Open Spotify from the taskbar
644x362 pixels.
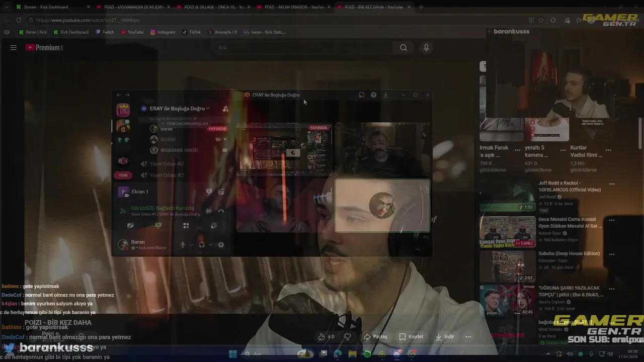click(x=367, y=354)
